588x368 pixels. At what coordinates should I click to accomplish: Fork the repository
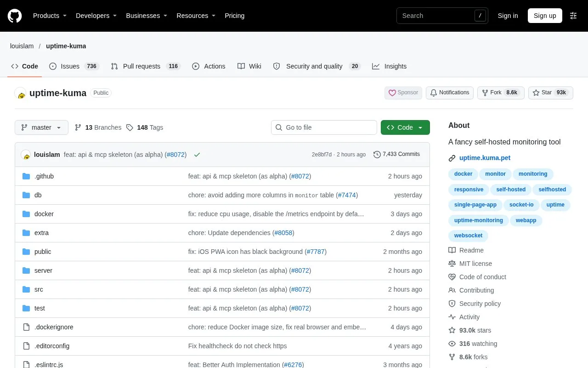pos(501,93)
